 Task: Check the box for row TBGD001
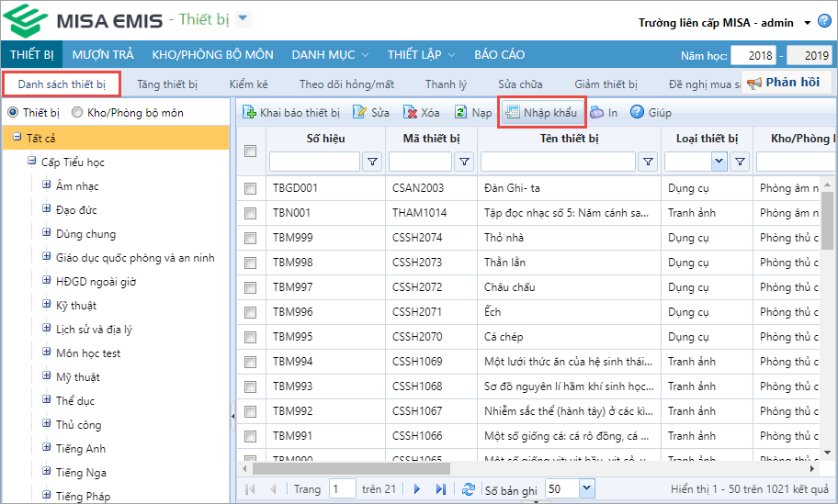point(250,188)
